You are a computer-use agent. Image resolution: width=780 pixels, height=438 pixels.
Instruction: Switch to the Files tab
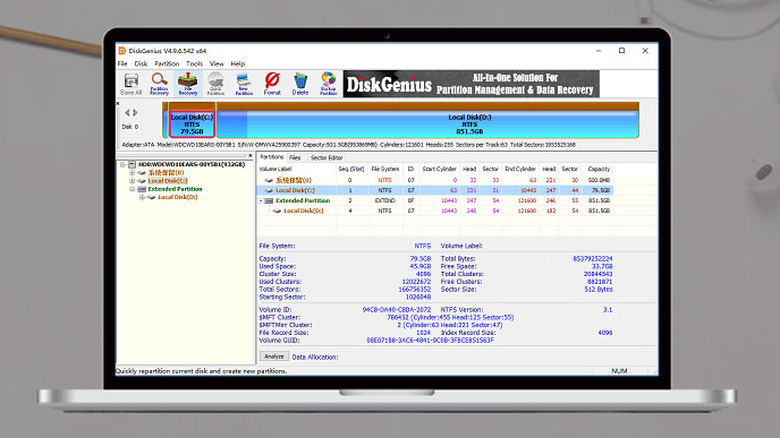pyautogui.click(x=295, y=158)
